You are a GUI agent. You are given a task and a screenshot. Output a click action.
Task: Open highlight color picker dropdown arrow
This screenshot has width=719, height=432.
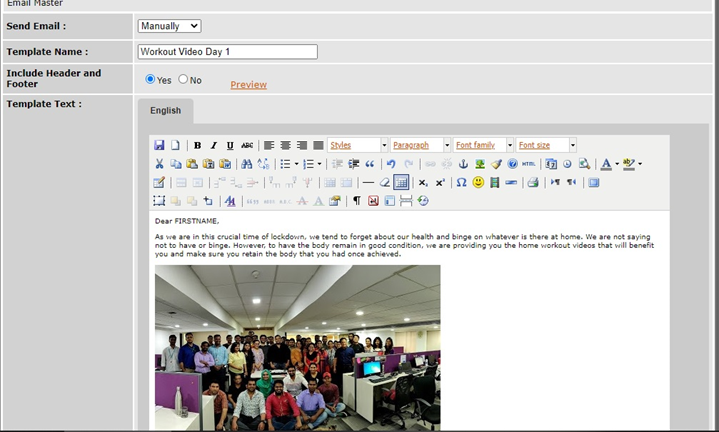(x=640, y=164)
